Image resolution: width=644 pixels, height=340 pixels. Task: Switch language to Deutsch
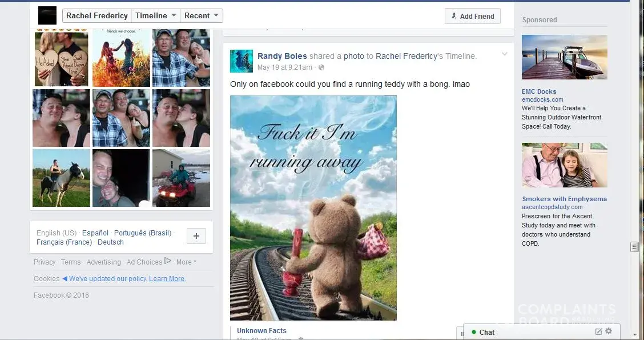(x=111, y=242)
